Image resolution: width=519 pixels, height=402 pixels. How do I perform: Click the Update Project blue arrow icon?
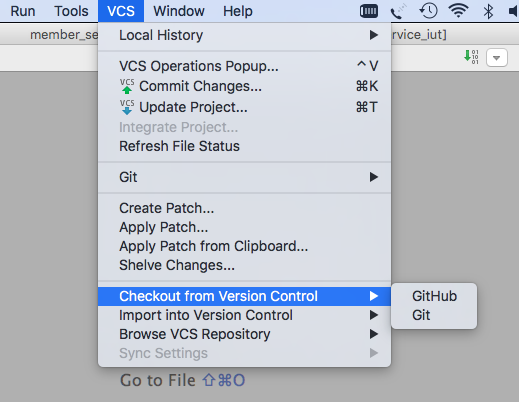point(127,107)
